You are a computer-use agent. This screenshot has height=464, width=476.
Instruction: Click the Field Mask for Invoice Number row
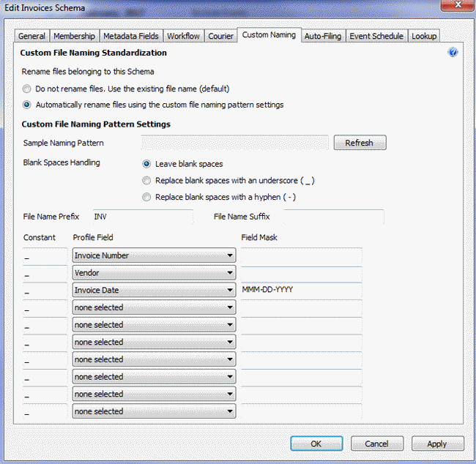pos(302,255)
